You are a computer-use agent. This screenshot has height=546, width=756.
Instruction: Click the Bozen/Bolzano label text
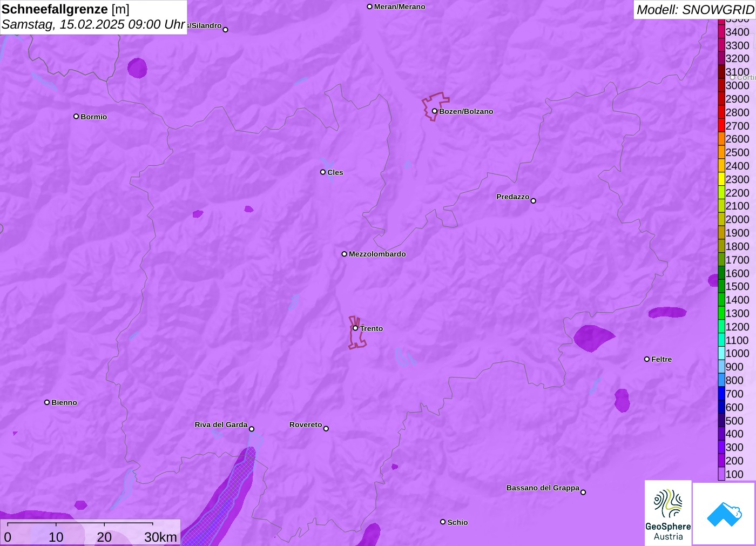466,111
